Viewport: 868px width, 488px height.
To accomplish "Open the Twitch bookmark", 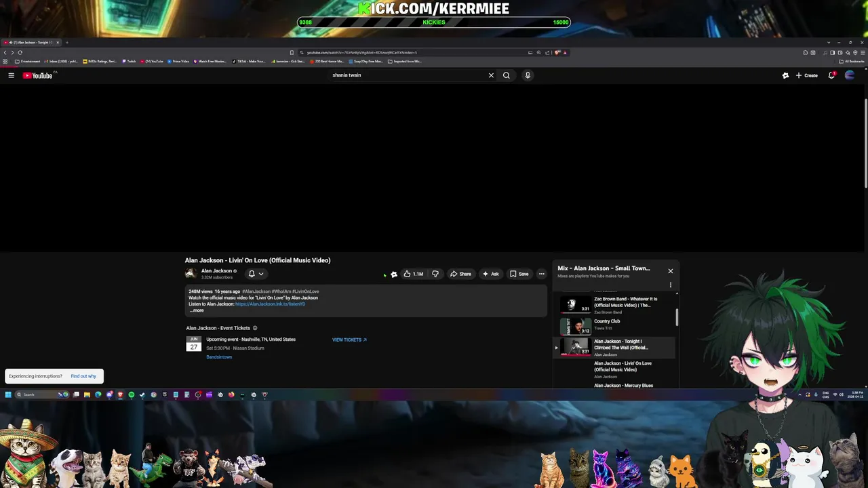I will coord(129,61).
